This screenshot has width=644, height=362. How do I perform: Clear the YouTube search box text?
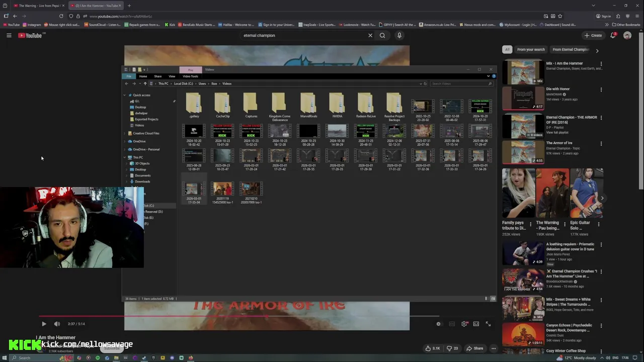pyautogui.click(x=370, y=35)
